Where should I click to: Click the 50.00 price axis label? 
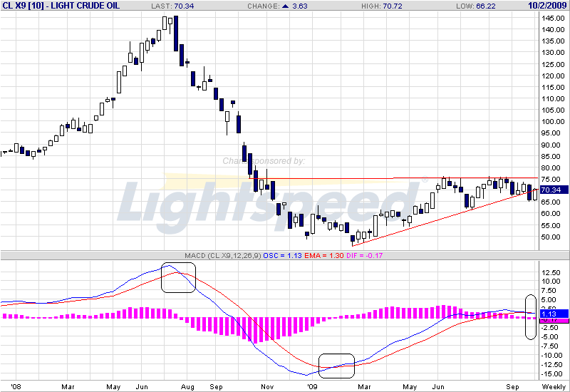click(551, 237)
